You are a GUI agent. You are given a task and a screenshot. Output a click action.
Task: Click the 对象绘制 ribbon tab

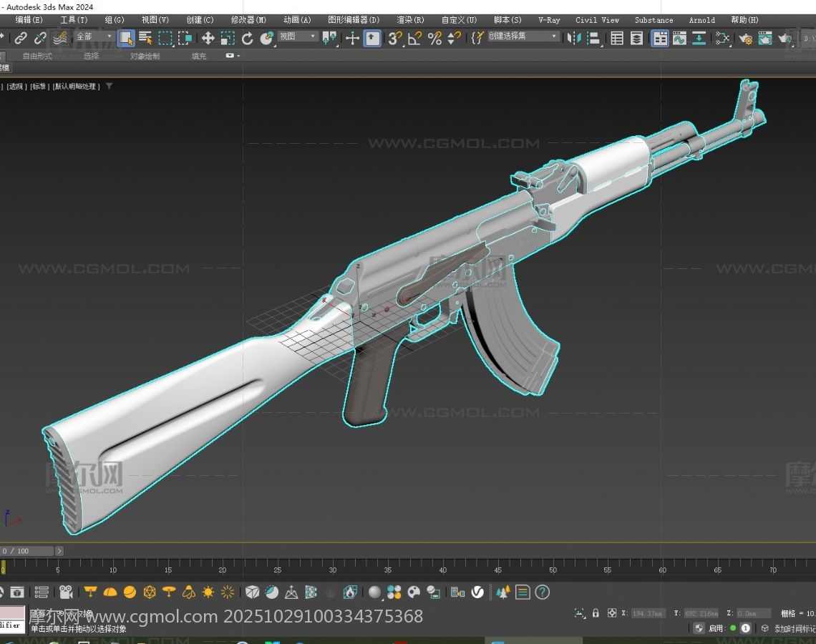145,56
